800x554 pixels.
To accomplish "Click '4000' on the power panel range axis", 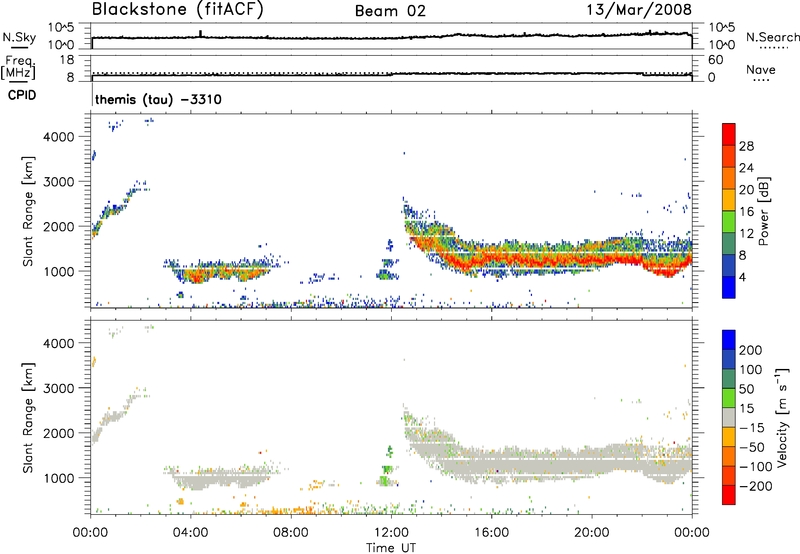I will [59, 137].
